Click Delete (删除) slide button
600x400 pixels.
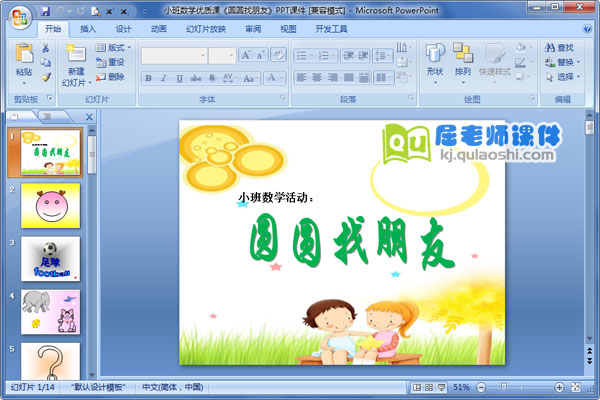[110, 77]
